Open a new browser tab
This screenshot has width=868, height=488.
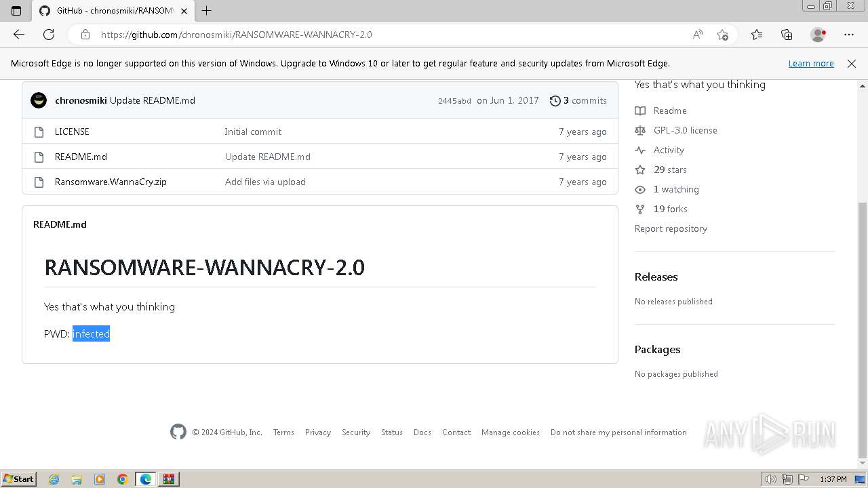(207, 11)
